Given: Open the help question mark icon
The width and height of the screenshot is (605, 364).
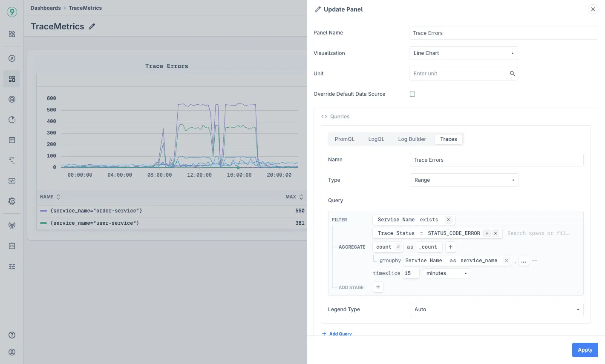Looking at the screenshot, I should pos(12,335).
